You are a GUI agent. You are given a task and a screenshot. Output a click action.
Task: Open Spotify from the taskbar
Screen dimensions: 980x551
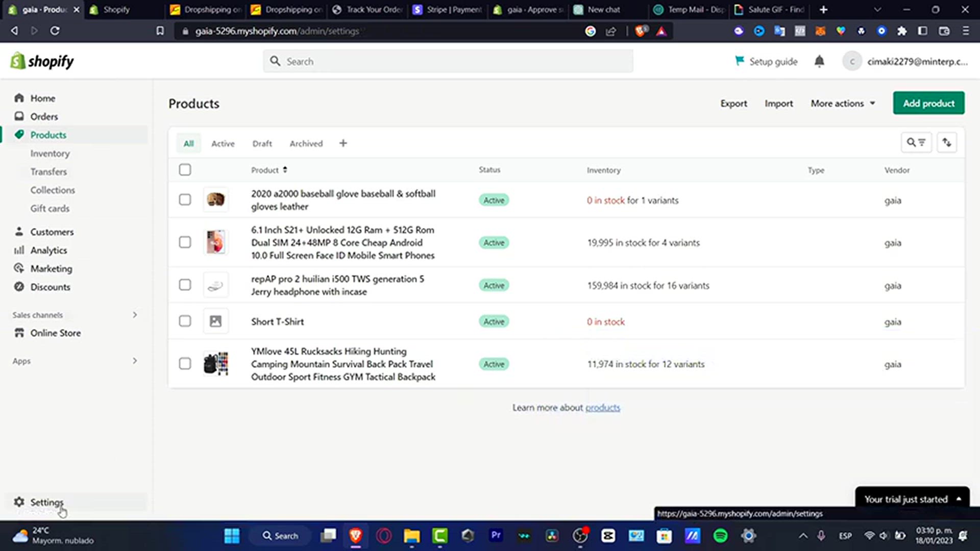point(720,536)
